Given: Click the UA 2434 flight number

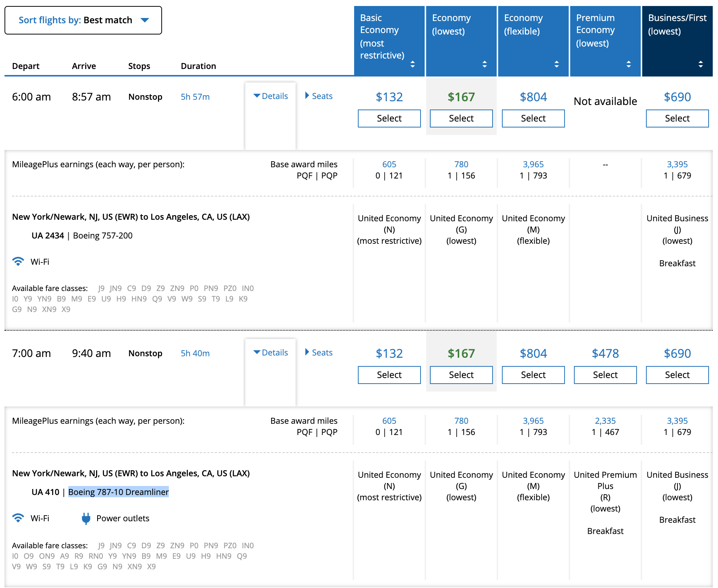Looking at the screenshot, I should [48, 235].
